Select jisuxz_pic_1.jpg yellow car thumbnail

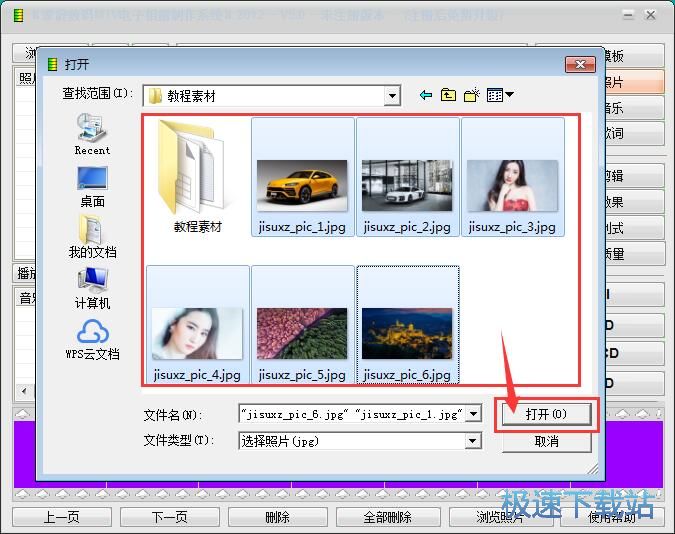coord(302,177)
